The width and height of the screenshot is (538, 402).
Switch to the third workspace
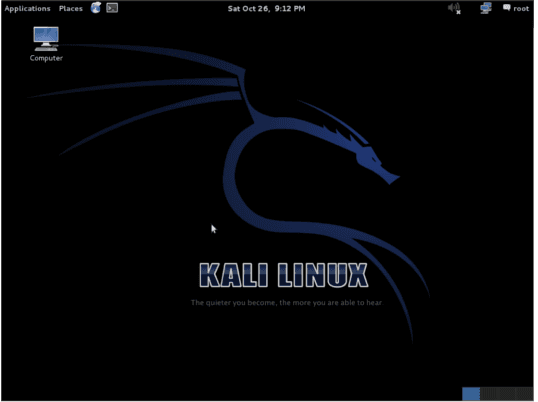coord(506,394)
